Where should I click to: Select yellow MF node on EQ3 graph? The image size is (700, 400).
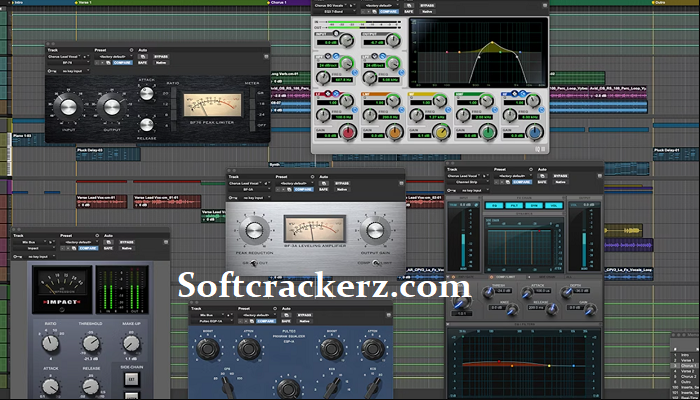coord(492,43)
